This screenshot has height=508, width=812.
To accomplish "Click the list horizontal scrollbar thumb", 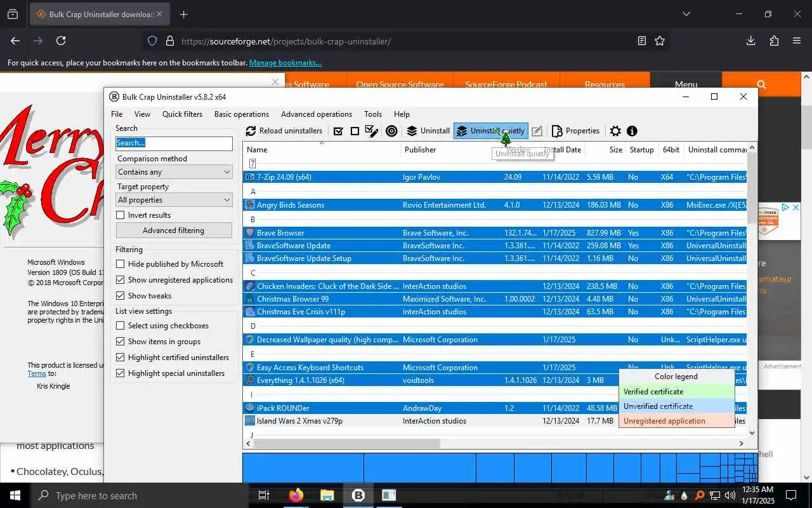I will click(x=346, y=443).
